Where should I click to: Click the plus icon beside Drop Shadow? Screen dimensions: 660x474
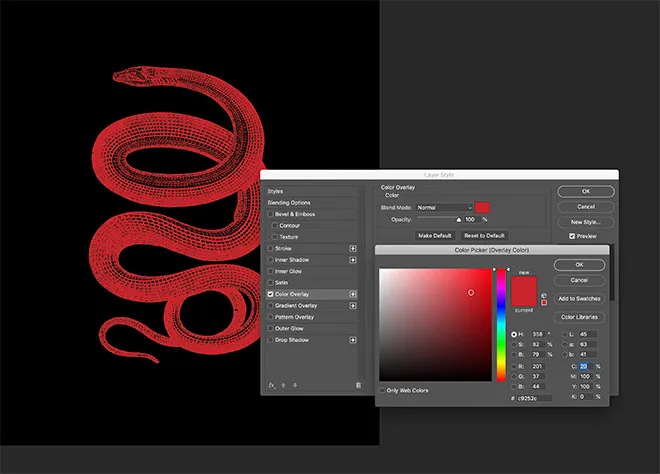353,340
